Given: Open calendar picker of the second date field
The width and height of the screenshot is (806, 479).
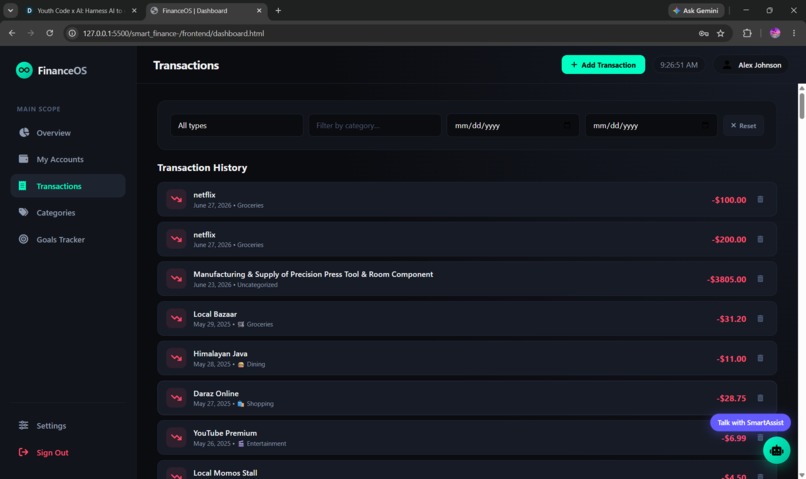Looking at the screenshot, I should pos(705,125).
